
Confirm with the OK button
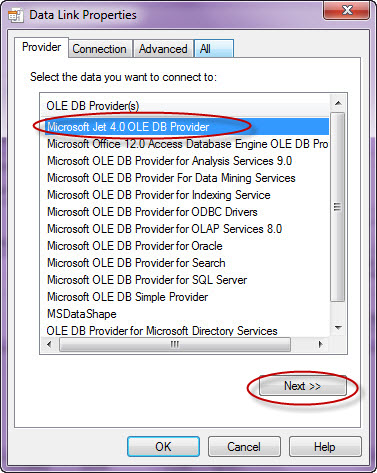163,447
